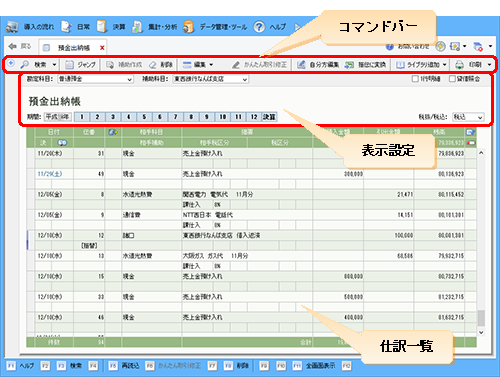Open the 補助科目 combo box
The image size is (500, 377).
point(210,79)
